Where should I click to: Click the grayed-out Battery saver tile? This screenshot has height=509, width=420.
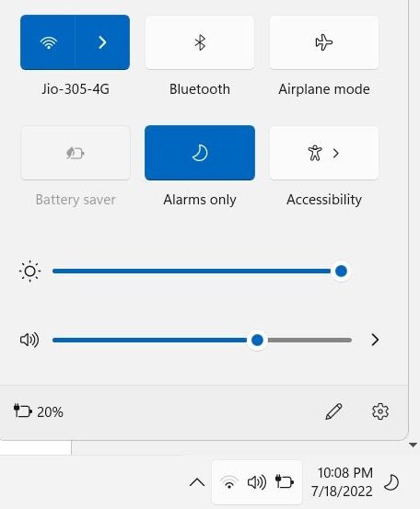coord(76,153)
